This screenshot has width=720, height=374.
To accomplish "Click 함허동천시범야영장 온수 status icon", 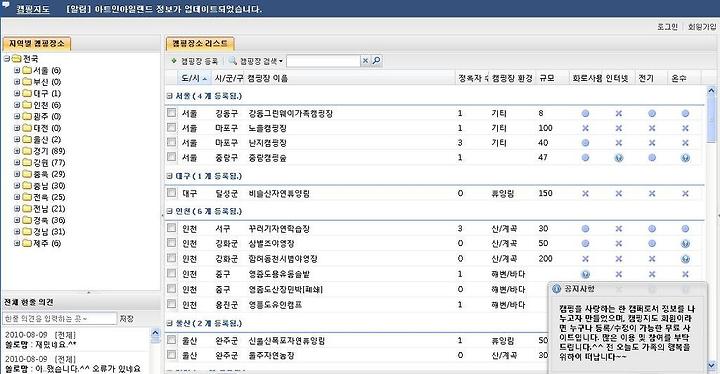I will coord(685,259).
